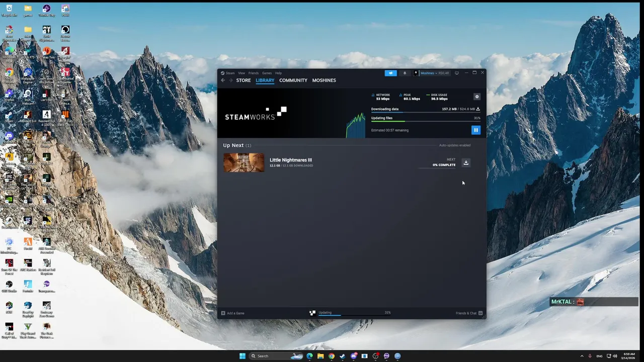Screen dimensions: 644x362
Task: Click the Auto-updates enabled text
Action: point(455,145)
